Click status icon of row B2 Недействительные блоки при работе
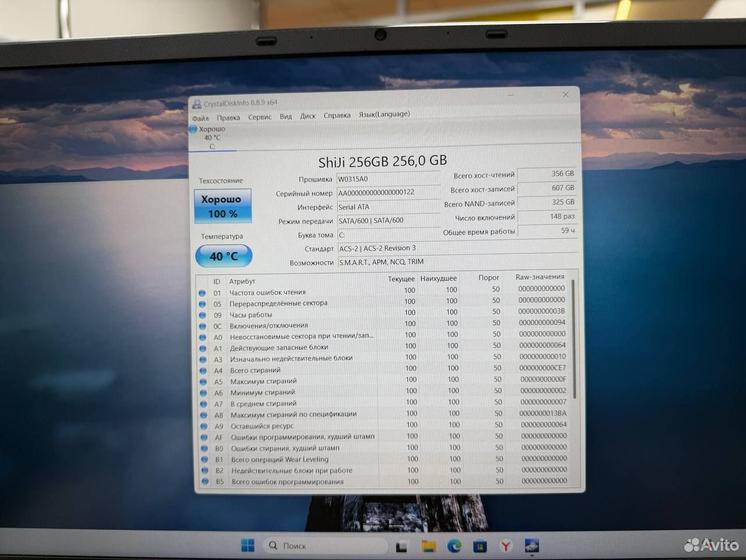This screenshot has width=746, height=560. [205, 471]
